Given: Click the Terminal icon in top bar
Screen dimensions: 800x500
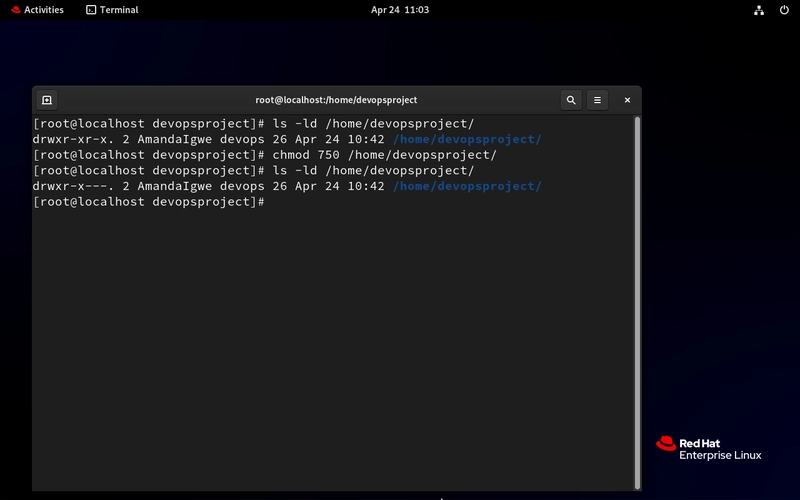Looking at the screenshot, I should click(x=91, y=10).
